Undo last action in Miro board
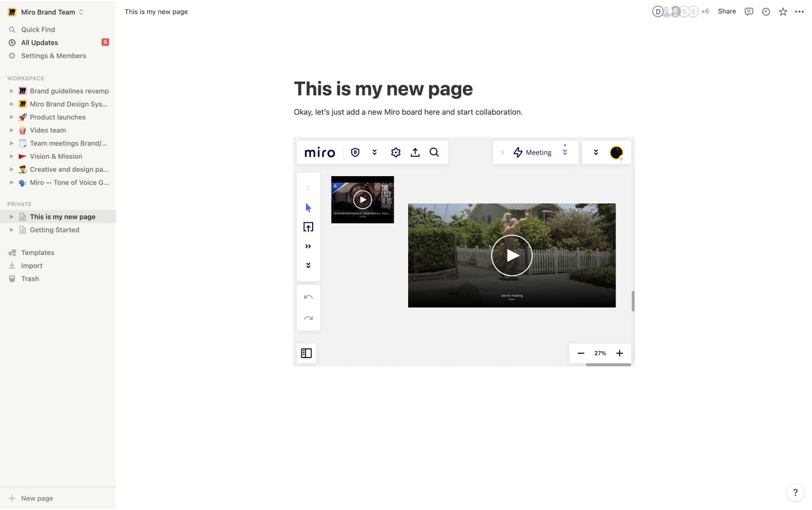This screenshot has width=812, height=510. pyautogui.click(x=308, y=297)
